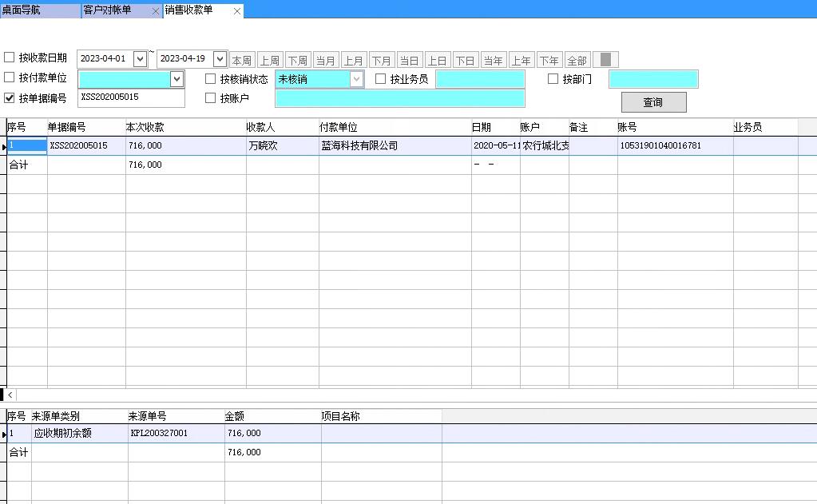Open the start date 2023-04-01 calendar dropdown
The width and height of the screenshot is (817, 504).
click(141, 58)
